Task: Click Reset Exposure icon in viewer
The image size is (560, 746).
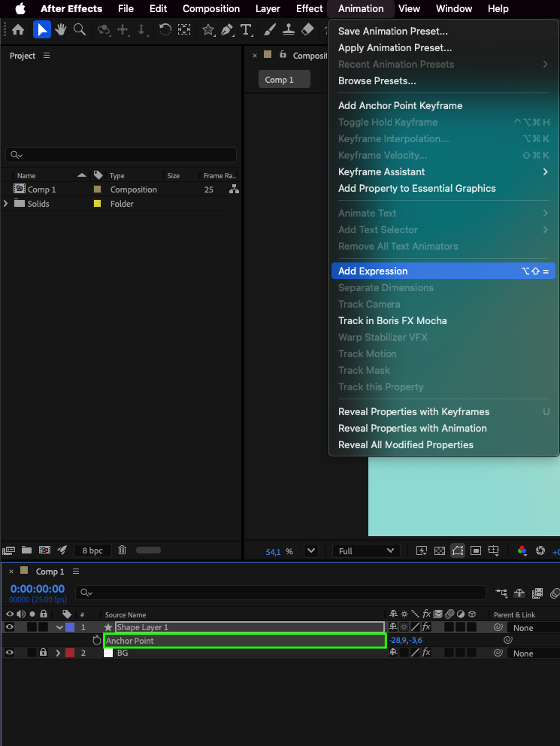Action: click(x=540, y=550)
